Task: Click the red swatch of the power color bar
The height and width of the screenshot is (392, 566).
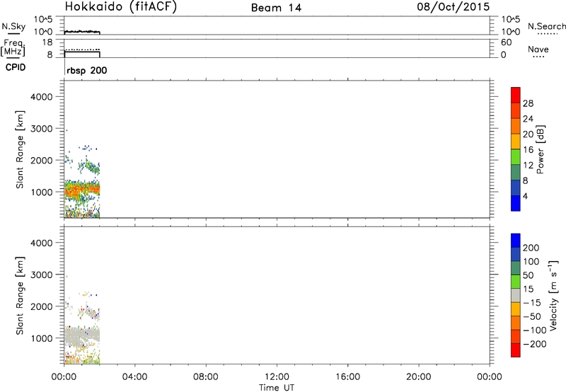Action: point(516,95)
